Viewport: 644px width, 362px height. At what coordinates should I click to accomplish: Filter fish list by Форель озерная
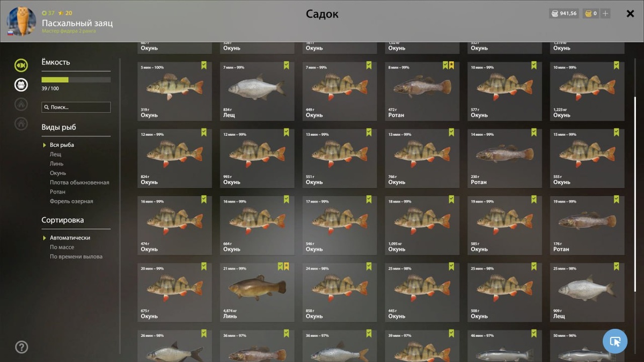click(x=71, y=201)
